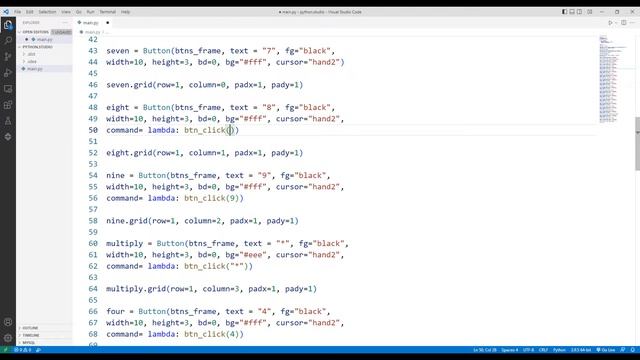The width and height of the screenshot is (640, 360).
Task: Open the Selection menu
Action: 47,12
